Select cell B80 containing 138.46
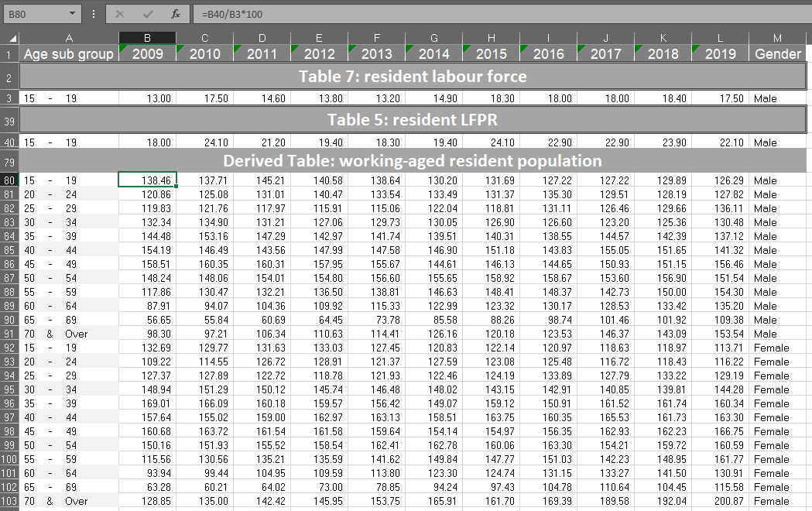This screenshot has height=511, width=812. click(147, 180)
